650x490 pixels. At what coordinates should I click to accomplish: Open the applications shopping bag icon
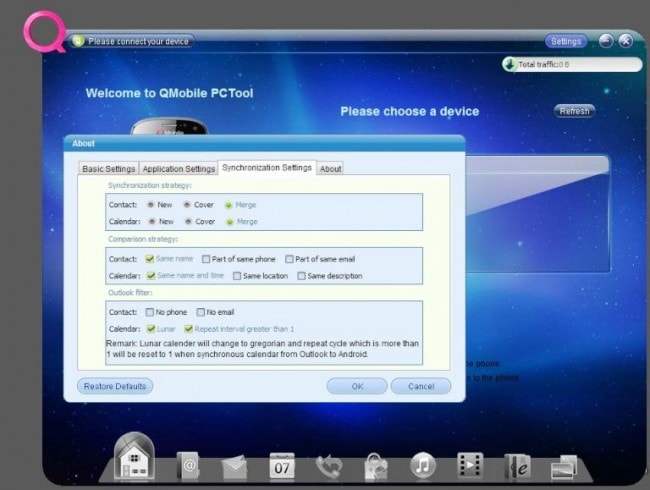click(x=376, y=467)
